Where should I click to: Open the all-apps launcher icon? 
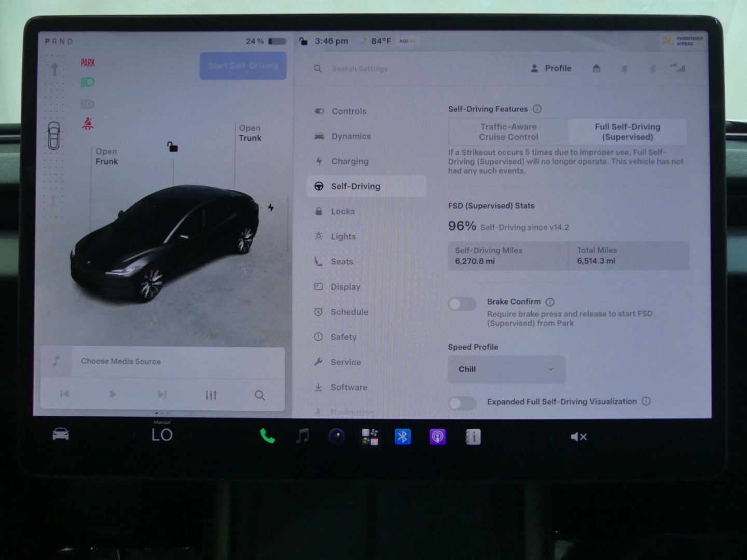370,437
